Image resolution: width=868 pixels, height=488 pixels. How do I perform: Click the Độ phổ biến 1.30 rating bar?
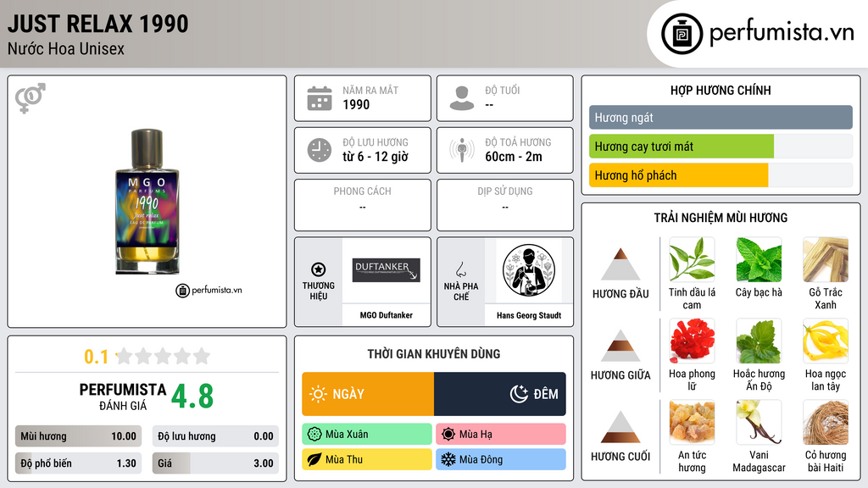click(78, 463)
